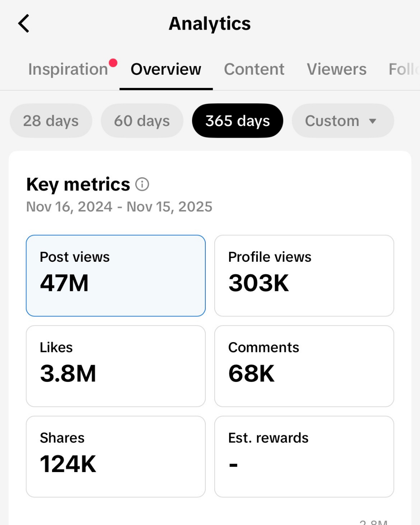
Task: Open the Key metrics info tooltip
Action: point(142,184)
